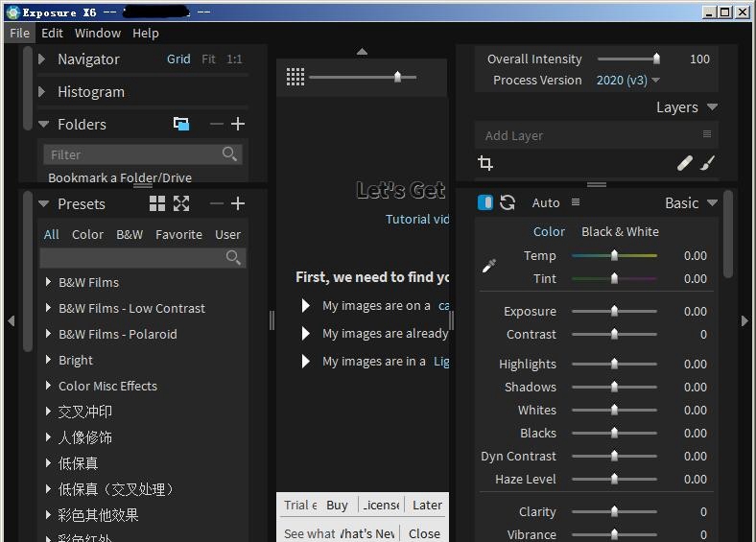Screen dimensions: 756x542
Task: Expand the Color Misc Effects group
Action: coord(48,386)
